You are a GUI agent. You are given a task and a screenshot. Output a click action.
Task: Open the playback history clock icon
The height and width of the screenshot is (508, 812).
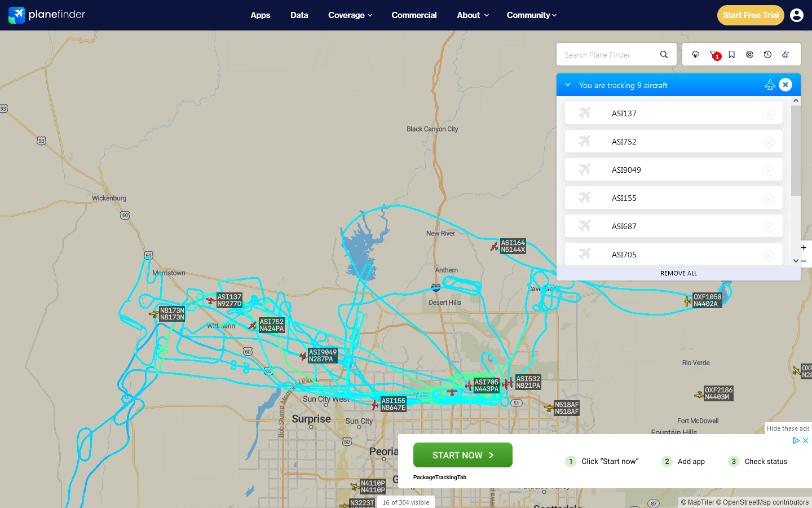coord(767,55)
